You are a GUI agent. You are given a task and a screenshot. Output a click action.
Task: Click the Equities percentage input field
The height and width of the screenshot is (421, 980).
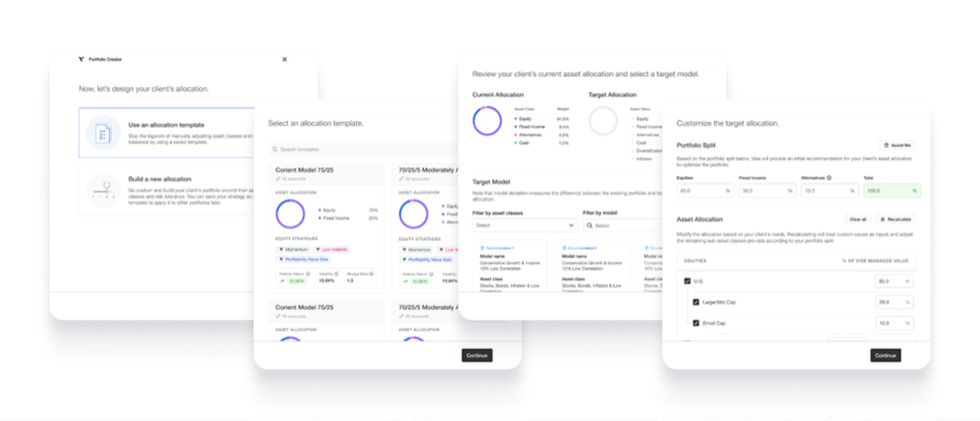click(x=705, y=191)
